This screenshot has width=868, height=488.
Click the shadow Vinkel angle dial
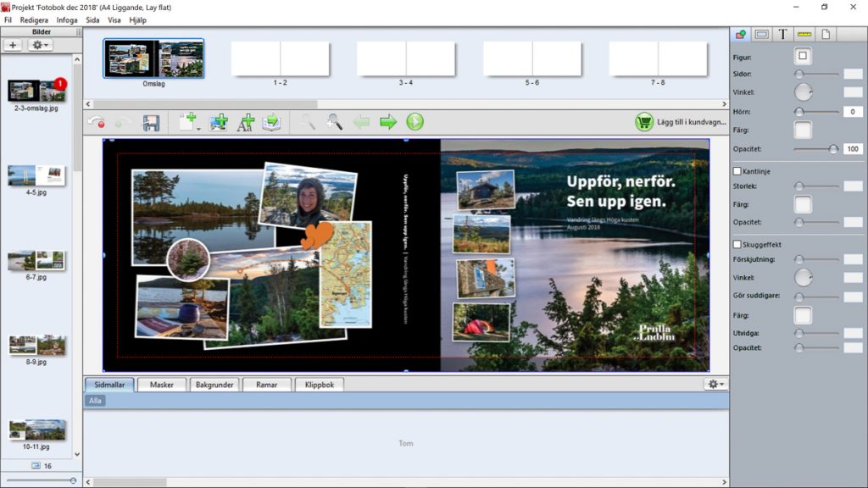click(x=804, y=277)
